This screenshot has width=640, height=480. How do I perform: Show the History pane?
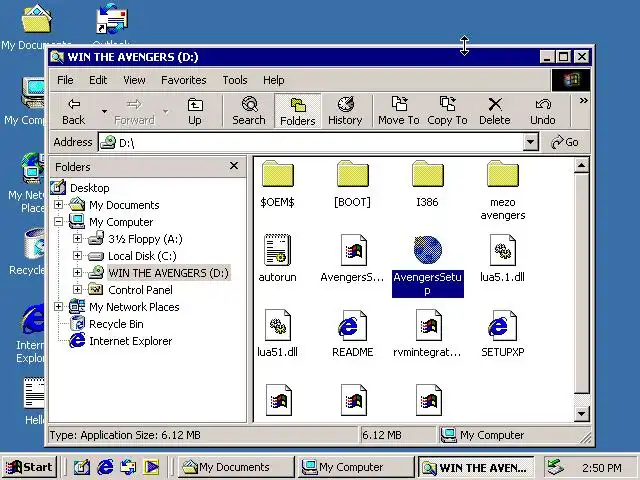tap(345, 111)
